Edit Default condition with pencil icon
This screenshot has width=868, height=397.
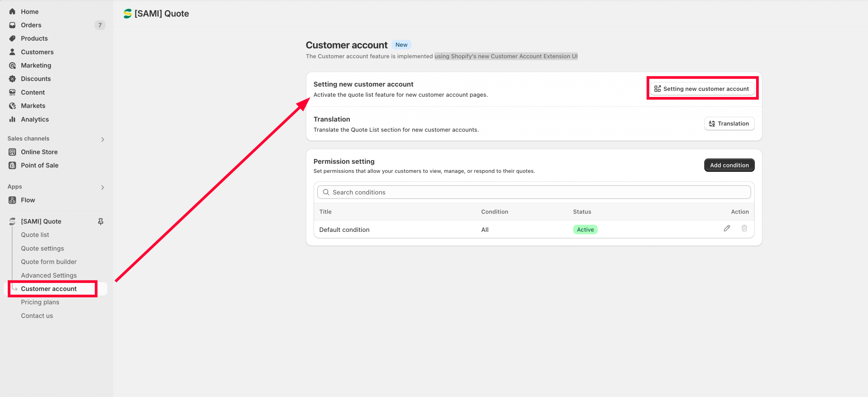click(x=727, y=229)
